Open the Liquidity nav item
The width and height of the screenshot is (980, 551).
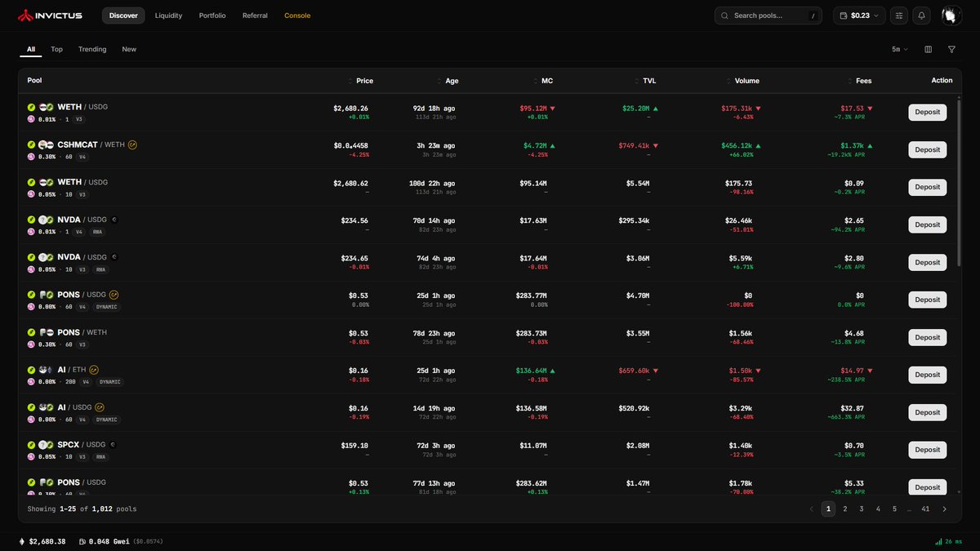[x=169, y=16]
